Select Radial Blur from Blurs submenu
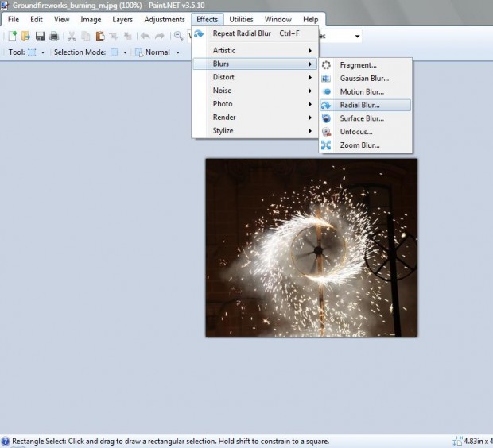 click(x=360, y=105)
